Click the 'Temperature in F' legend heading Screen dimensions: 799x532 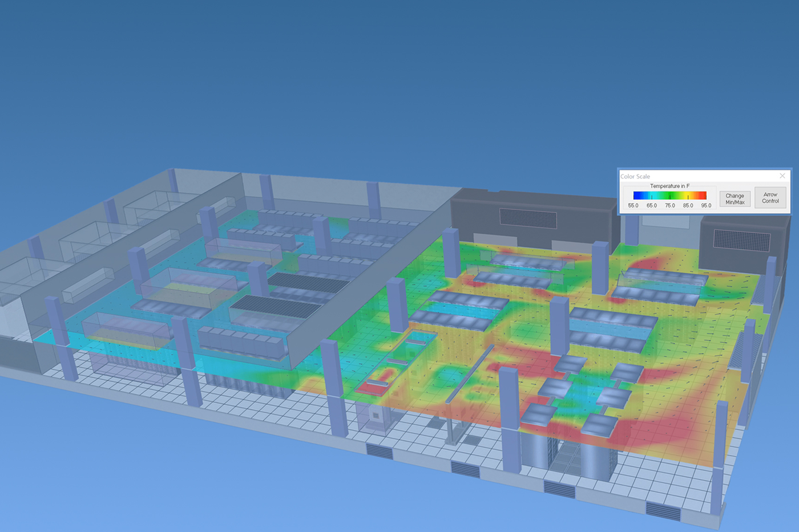pyautogui.click(x=669, y=186)
